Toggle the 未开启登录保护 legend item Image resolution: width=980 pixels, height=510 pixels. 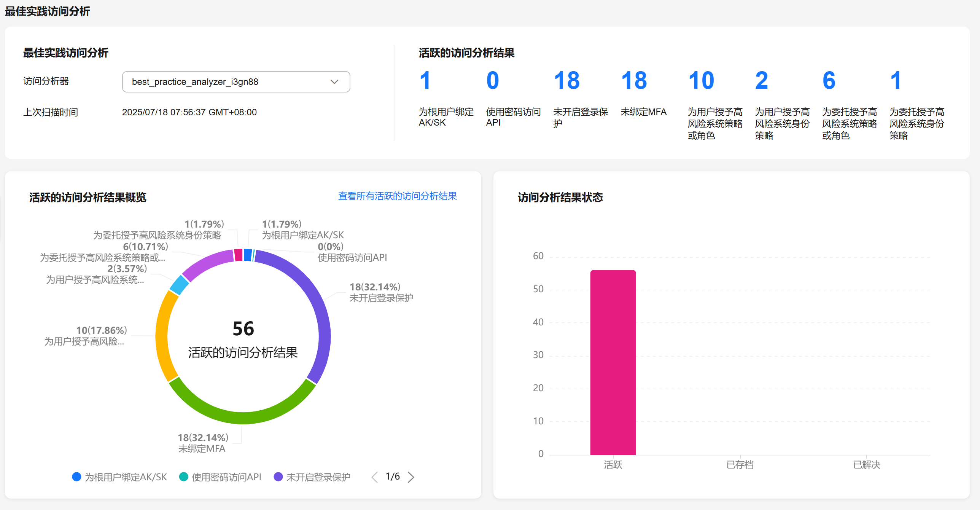[318, 477]
